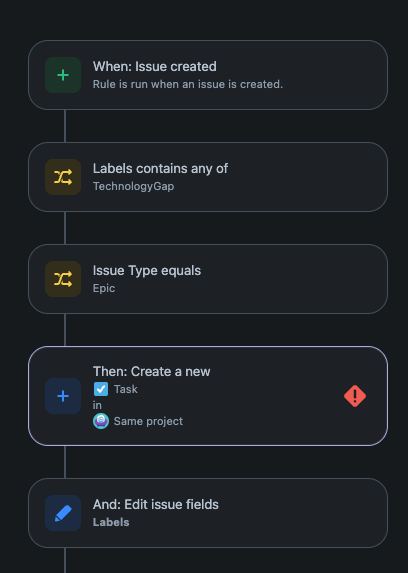Click the Epic issue type value
The height and width of the screenshot is (573, 408).
point(104,288)
